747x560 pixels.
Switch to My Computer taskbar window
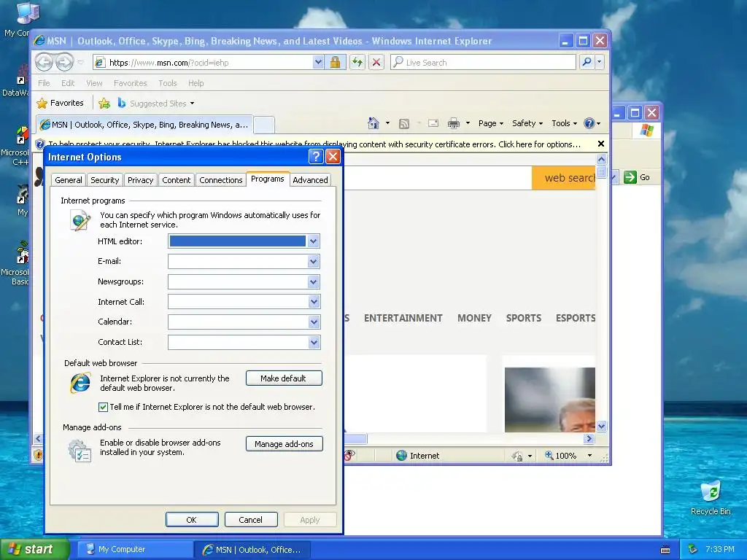tap(136, 549)
